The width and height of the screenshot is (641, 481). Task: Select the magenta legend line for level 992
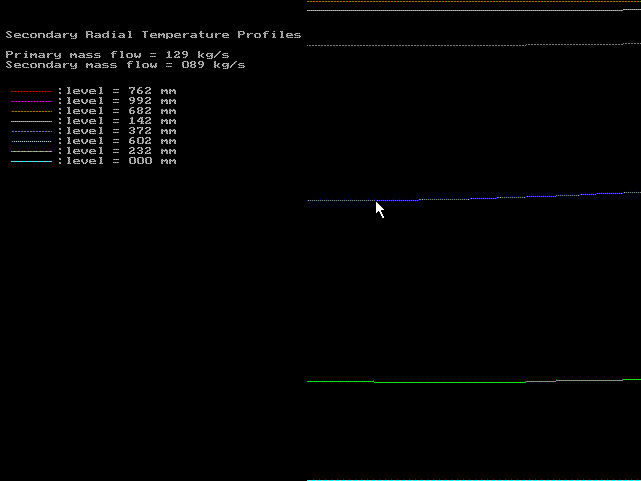point(31,101)
